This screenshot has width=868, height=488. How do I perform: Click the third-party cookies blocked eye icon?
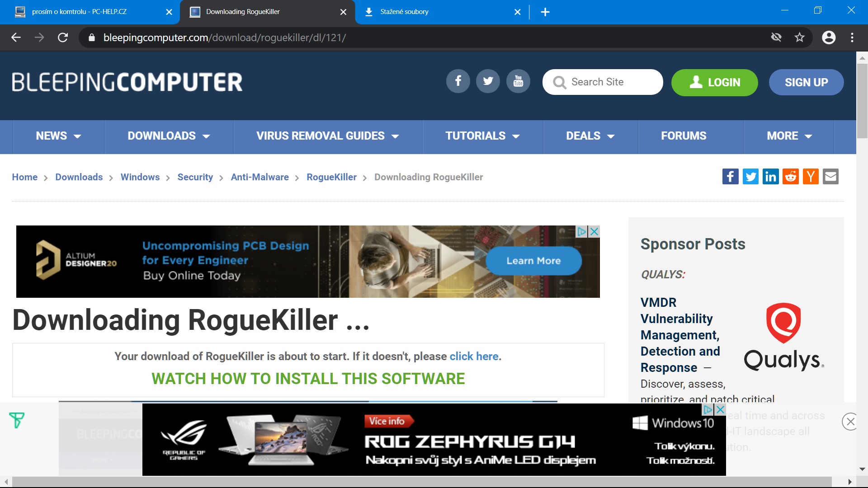[x=776, y=38]
